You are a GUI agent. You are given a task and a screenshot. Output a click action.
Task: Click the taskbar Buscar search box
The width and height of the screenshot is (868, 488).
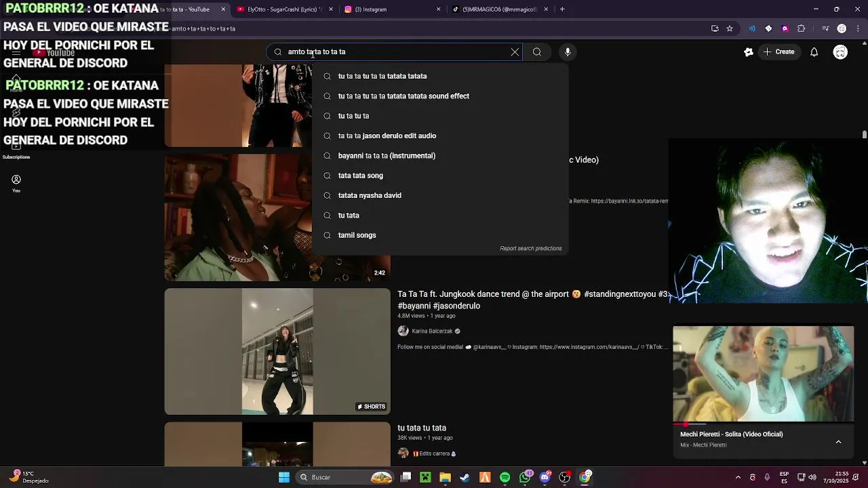(346, 477)
